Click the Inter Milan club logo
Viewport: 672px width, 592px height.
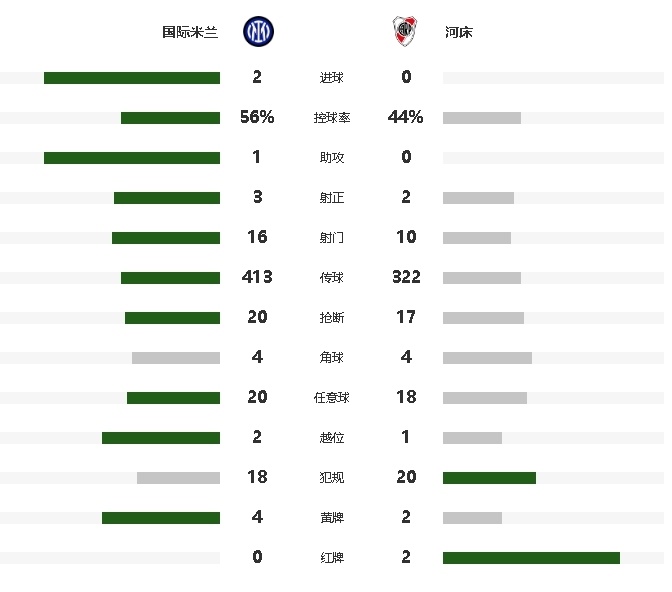click(x=258, y=32)
